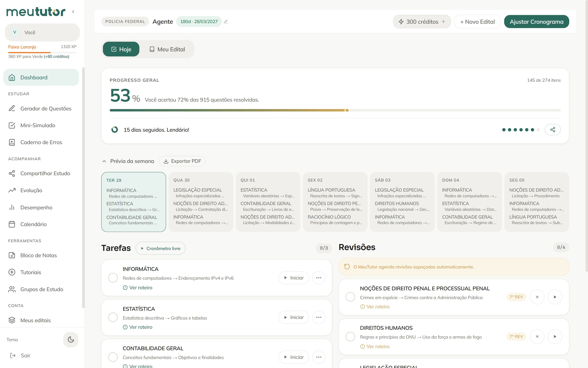Select the QUI 01 day card

pos(268,202)
